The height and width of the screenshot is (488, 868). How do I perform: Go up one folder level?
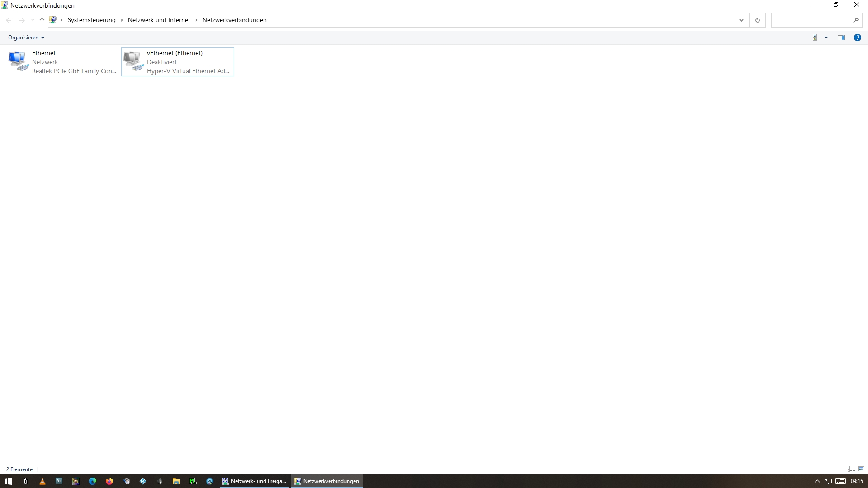[x=42, y=20]
